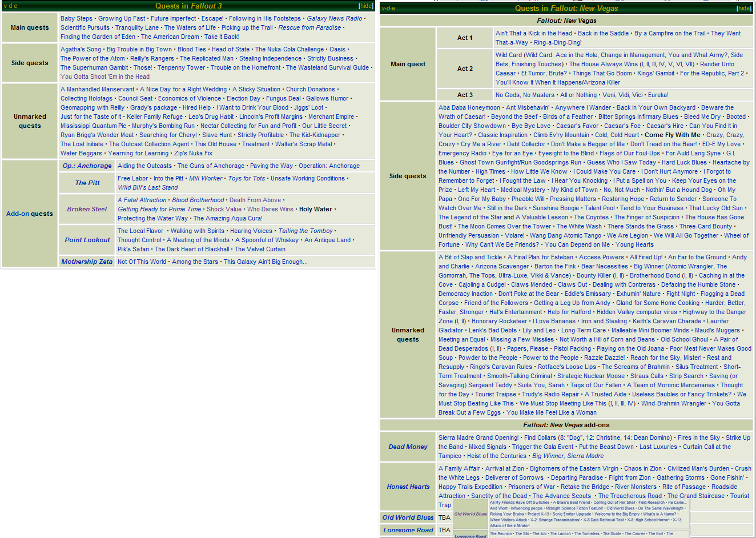
Task: Open Dead Money add-on heading link
Action: 408,447
